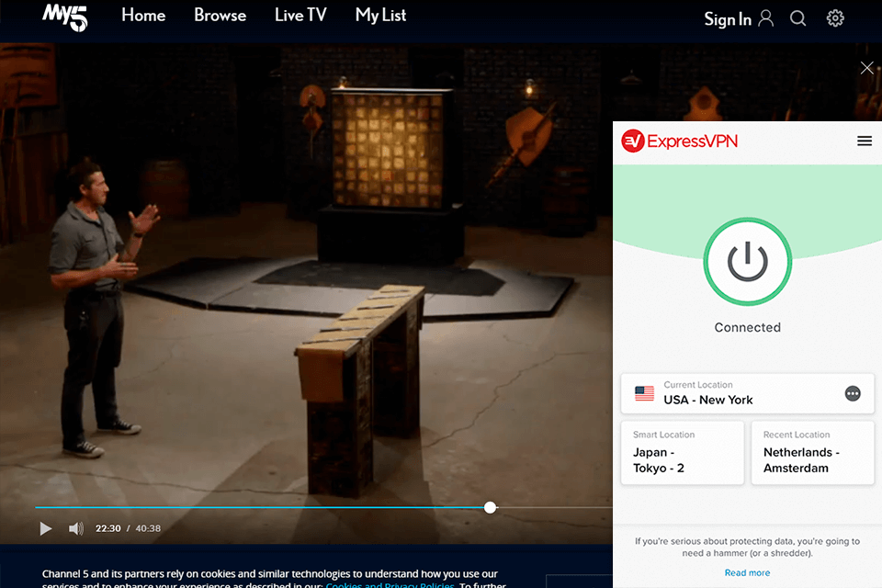882x588 pixels.
Task: Select Smart Location Japan - Tokyo - 2
Action: (x=682, y=452)
